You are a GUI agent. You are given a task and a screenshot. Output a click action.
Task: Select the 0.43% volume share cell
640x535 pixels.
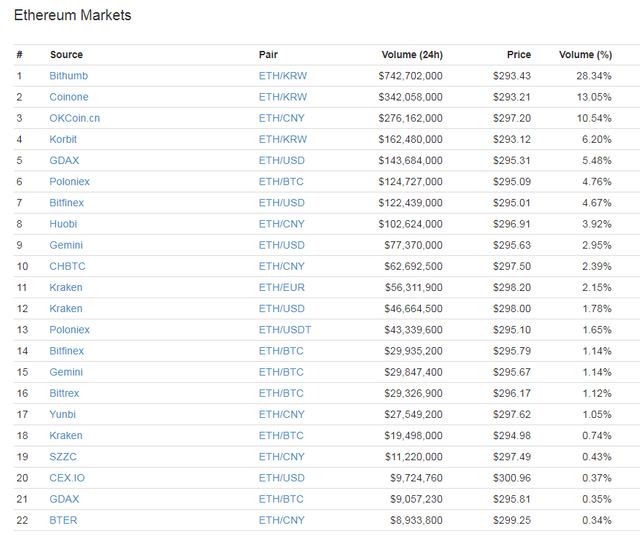pyautogui.click(x=597, y=457)
